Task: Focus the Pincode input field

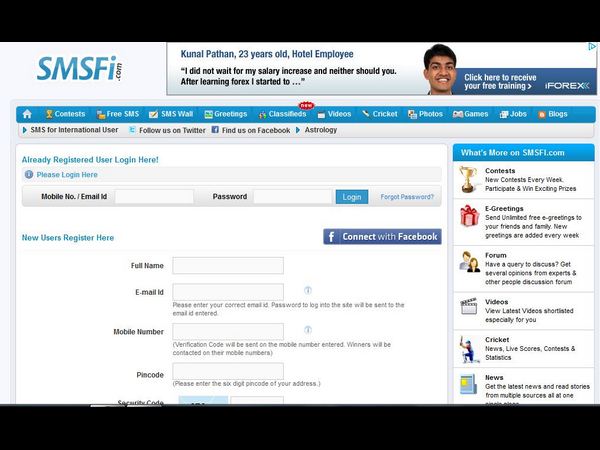Action: click(x=228, y=371)
